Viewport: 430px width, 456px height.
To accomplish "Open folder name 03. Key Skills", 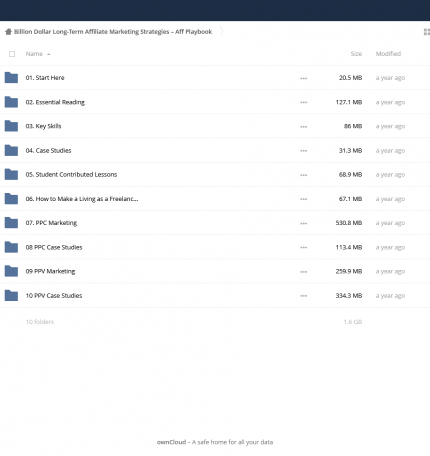I will point(43,126).
